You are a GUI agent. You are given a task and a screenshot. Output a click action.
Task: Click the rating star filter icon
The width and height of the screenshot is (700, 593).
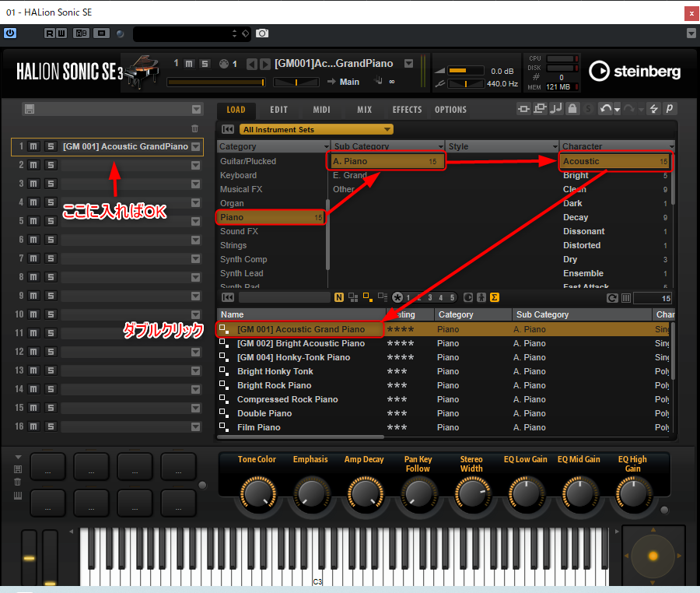397,297
